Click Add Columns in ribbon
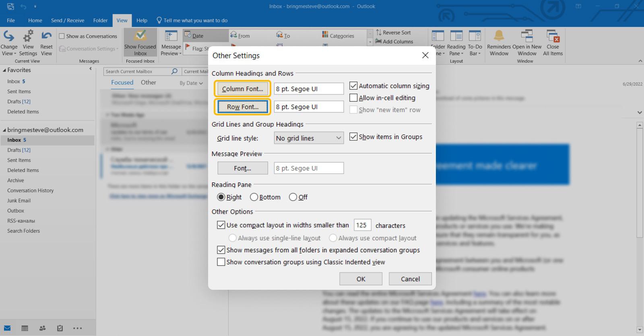The height and width of the screenshot is (336, 644). (394, 41)
